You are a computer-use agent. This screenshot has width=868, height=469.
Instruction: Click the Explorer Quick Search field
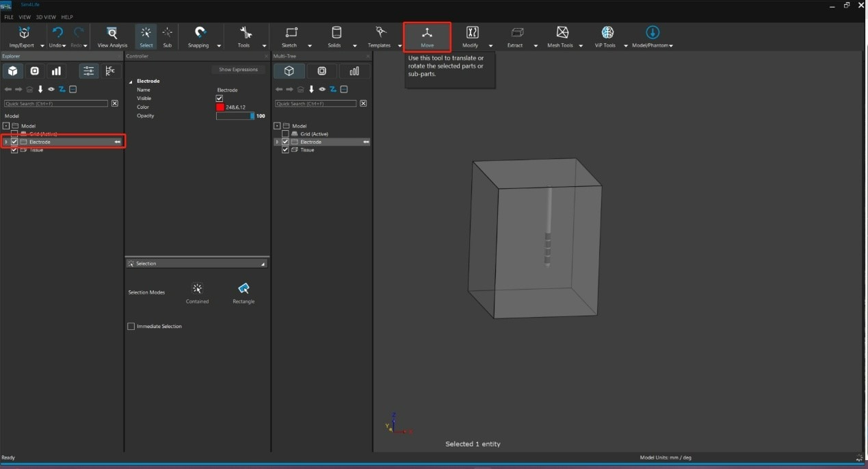56,103
